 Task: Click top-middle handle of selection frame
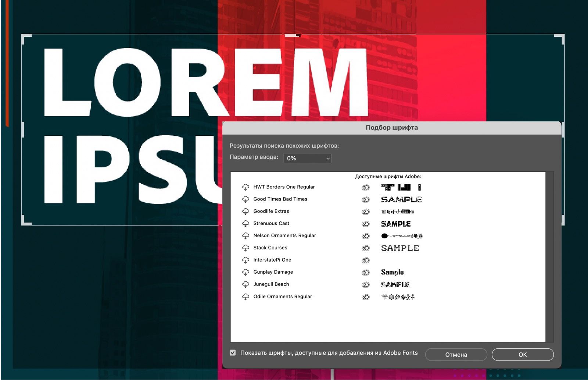pos(293,35)
